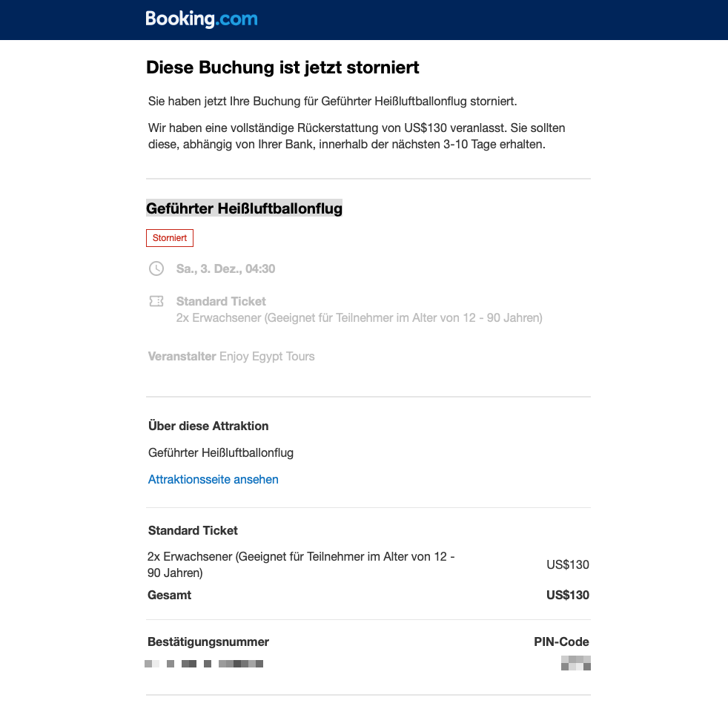Click the Gesamt label
Screen dimensions: 728x709
(170, 595)
